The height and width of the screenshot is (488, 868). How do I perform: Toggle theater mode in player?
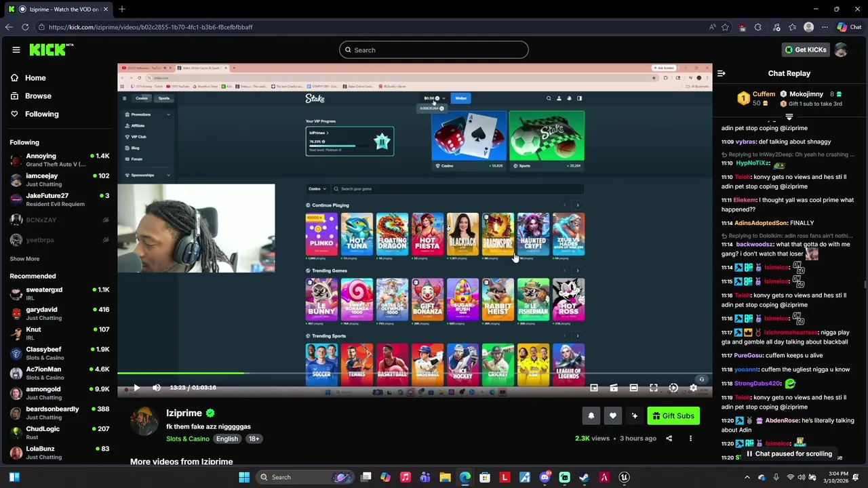click(x=633, y=388)
